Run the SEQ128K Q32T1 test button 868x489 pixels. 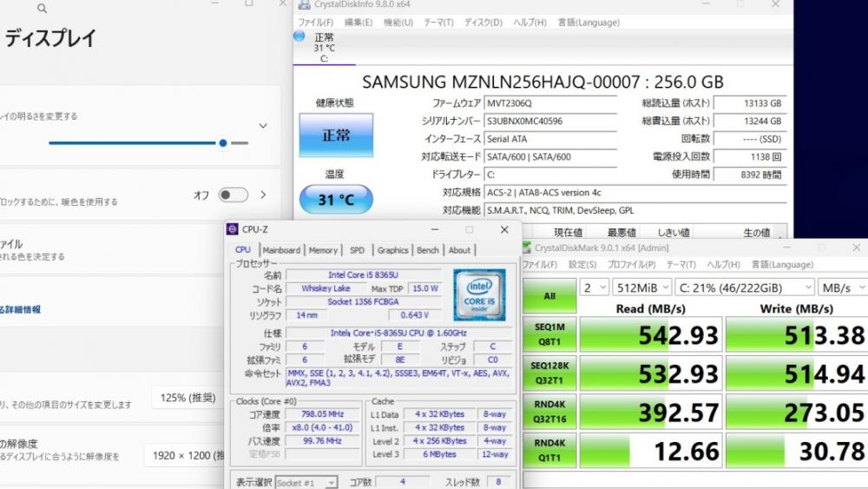click(x=549, y=373)
